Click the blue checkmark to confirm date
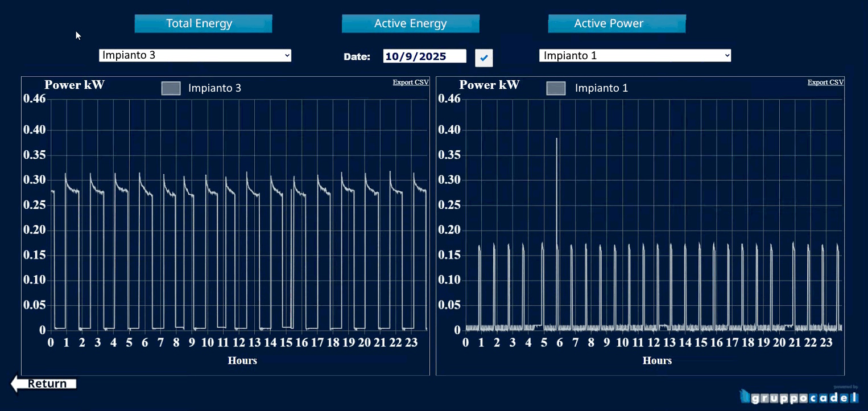 point(484,57)
